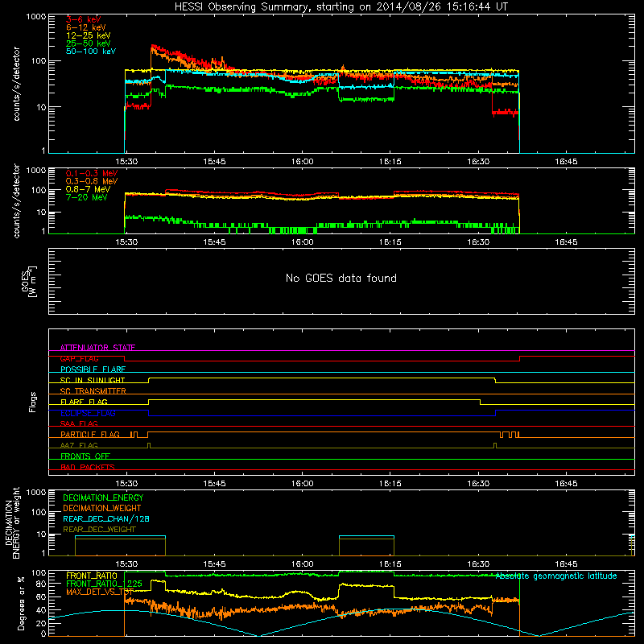644x644 pixels.
Task: Select the green 7-20 MeV legend label
Action: click(87, 197)
